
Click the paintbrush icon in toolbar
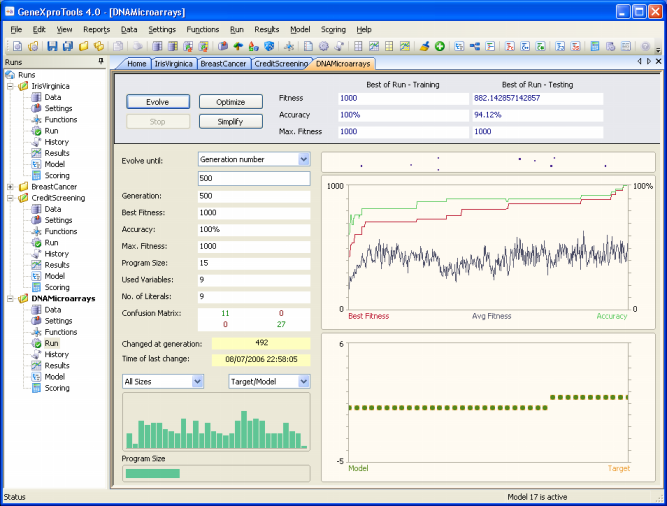424,46
